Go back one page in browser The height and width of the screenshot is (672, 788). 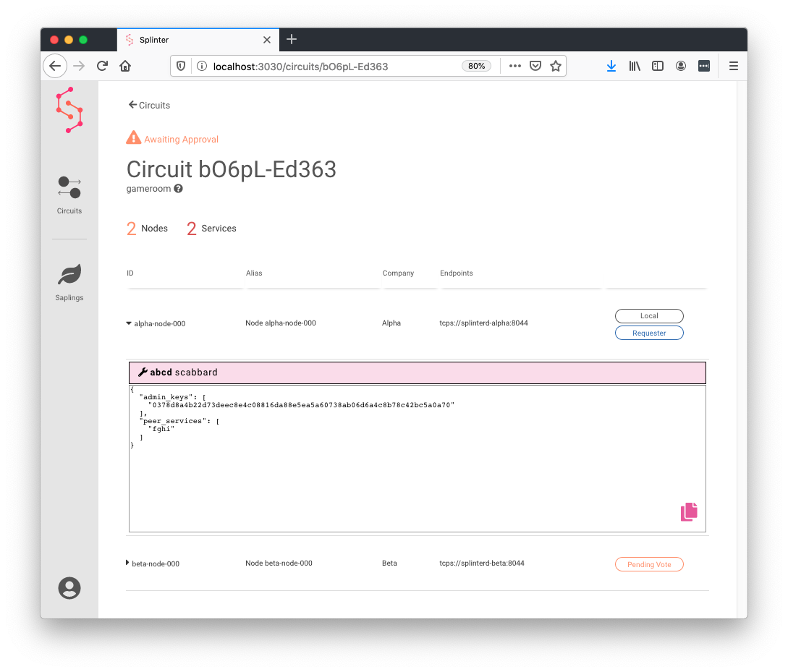[x=55, y=66]
